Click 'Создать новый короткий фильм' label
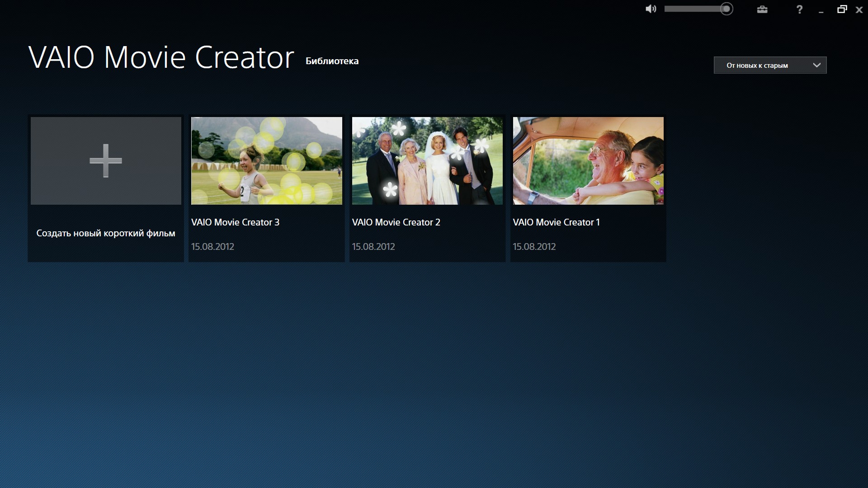The image size is (868, 488). coord(106,234)
